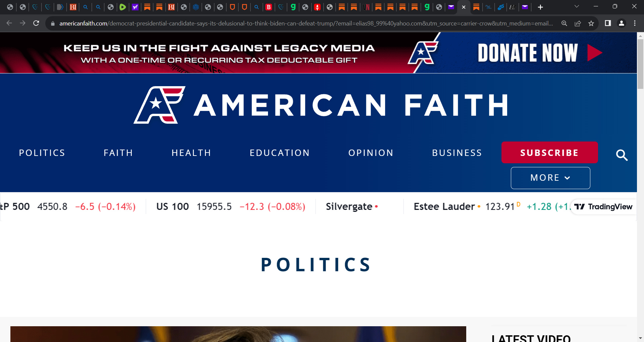Click the scrollbar up arrow

pos(640,35)
